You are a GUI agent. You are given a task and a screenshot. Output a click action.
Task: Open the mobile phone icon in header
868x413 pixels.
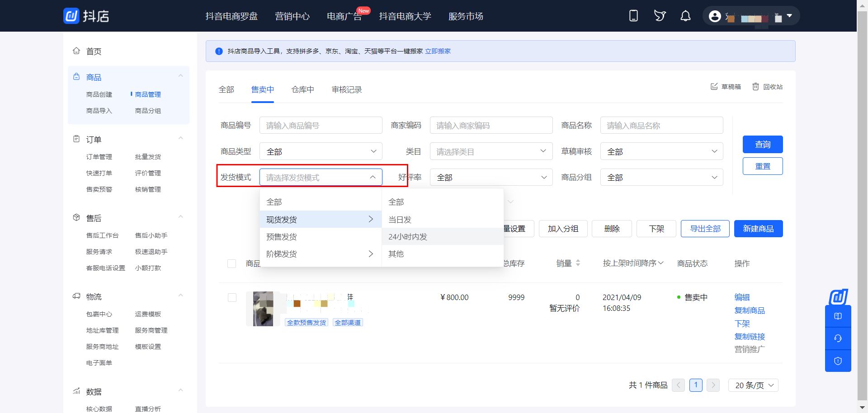(x=633, y=16)
